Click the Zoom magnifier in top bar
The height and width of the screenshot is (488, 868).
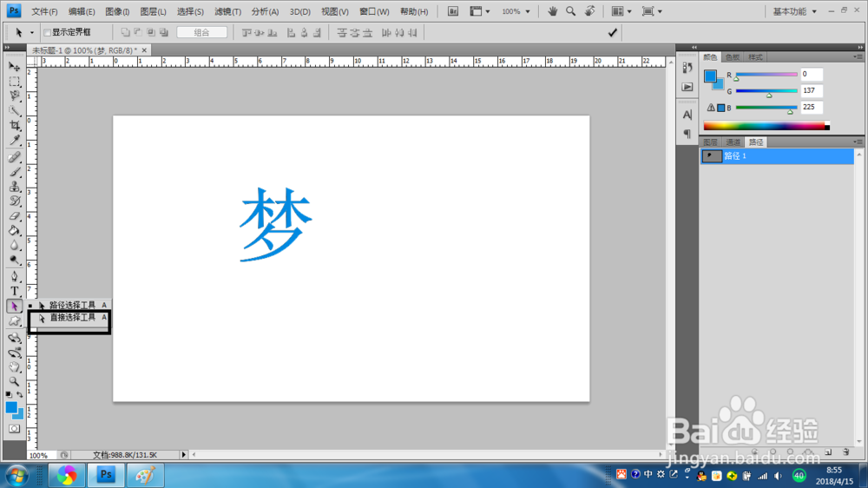point(571,11)
